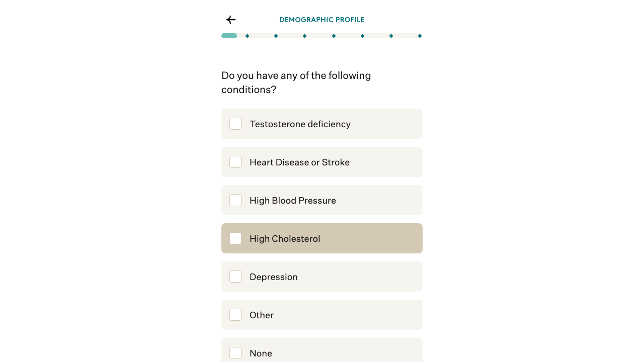Check the Other condition checkbox

tap(235, 315)
